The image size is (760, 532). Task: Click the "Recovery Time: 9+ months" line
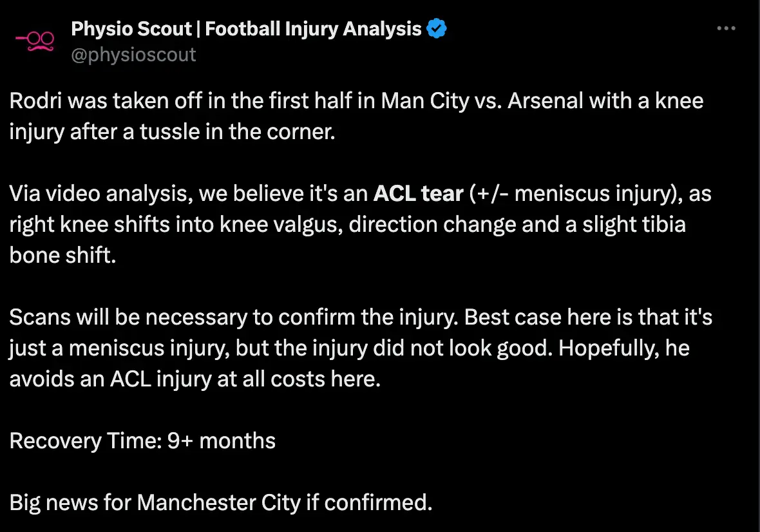(x=142, y=441)
